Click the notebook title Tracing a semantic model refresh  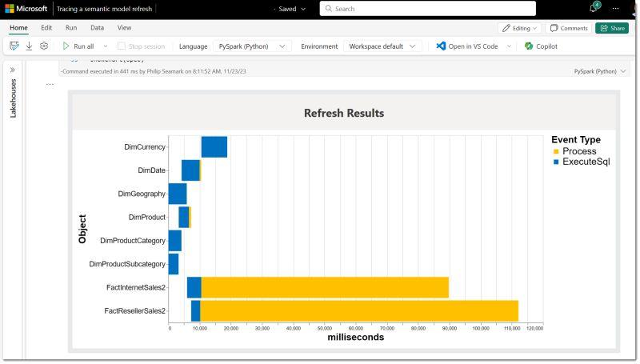(105, 9)
